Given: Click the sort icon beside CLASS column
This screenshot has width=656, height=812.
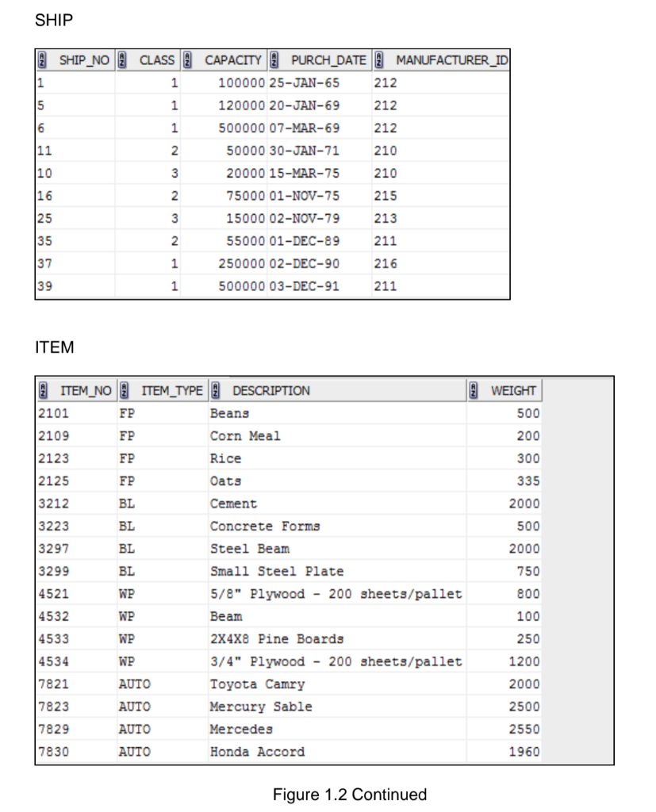Looking at the screenshot, I should (121, 59).
